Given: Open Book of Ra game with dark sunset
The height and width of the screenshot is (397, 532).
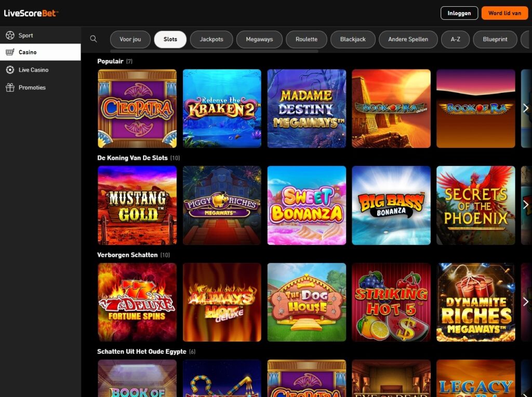Looking at the screenshot, I should 476,108.
